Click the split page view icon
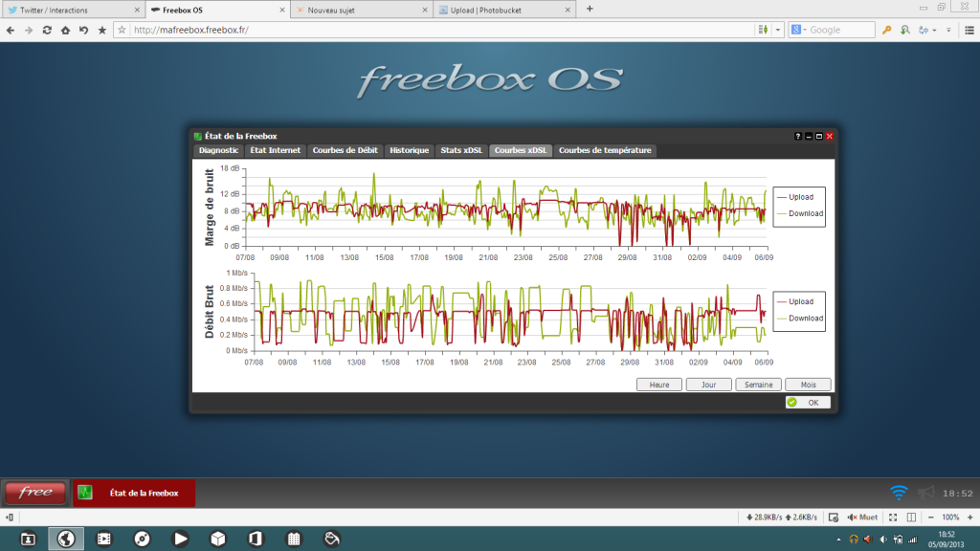The height and width of the screenshot is (551, 980). pyautogui.click(x=911, y=518)
